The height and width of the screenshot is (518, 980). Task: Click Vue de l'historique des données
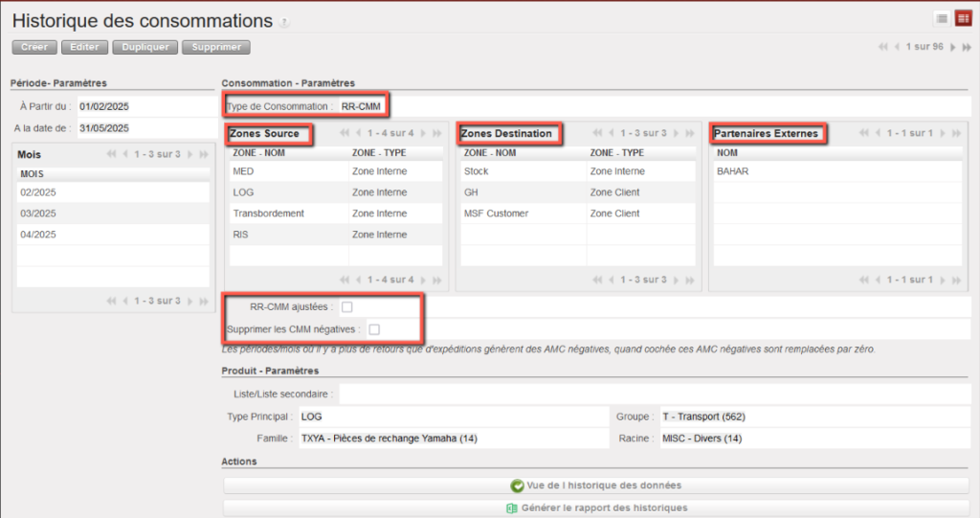(595, 485)
